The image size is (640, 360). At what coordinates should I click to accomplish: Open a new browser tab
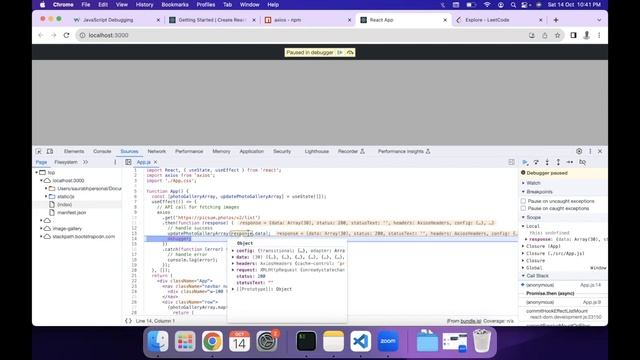556,20
